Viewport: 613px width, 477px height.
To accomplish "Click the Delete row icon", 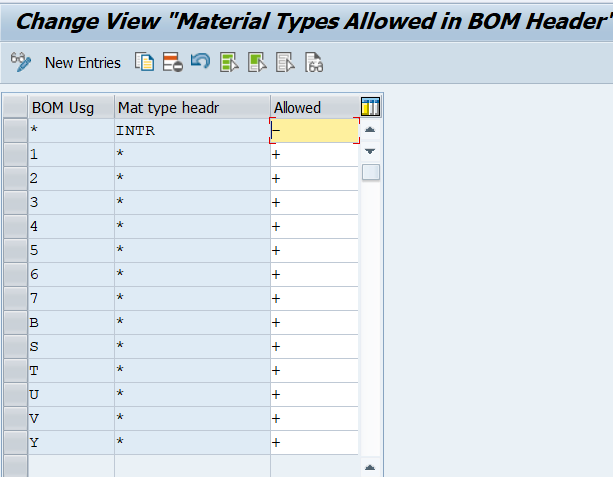I will click(x=173, y=62).
